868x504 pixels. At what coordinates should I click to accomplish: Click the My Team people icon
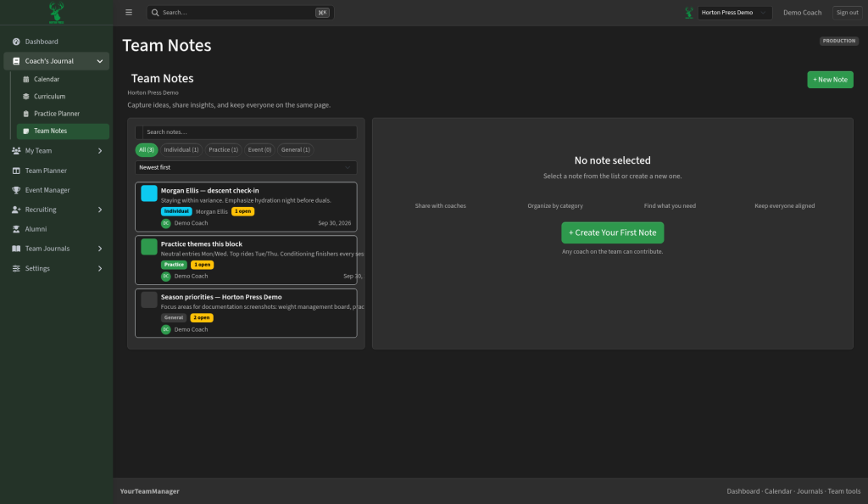pyautogui.click(x=16, y=151)
